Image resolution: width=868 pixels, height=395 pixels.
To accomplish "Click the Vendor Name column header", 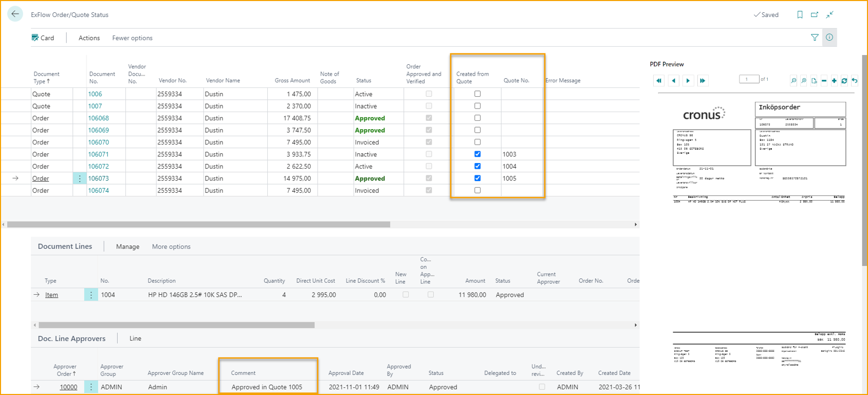I will tap(223, 81).
